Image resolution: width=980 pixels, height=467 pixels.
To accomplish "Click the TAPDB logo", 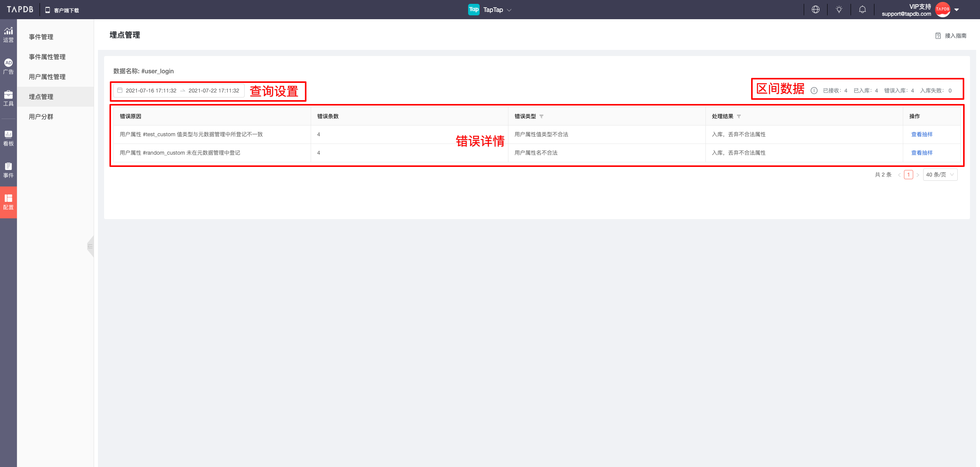I will [x=20, y=10].
